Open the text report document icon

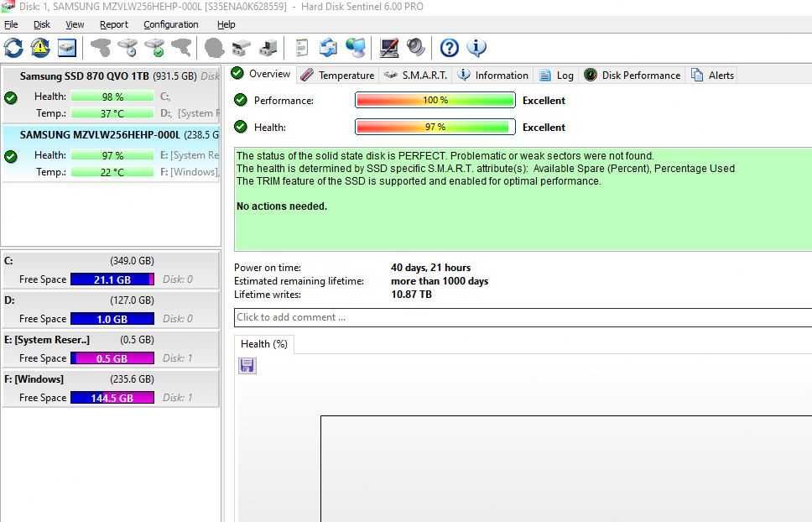[x=301, y=48]
